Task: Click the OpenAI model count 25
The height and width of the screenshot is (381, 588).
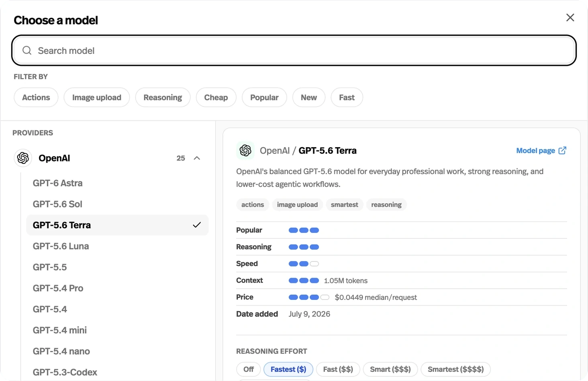Action: click(x=181, y=158)
